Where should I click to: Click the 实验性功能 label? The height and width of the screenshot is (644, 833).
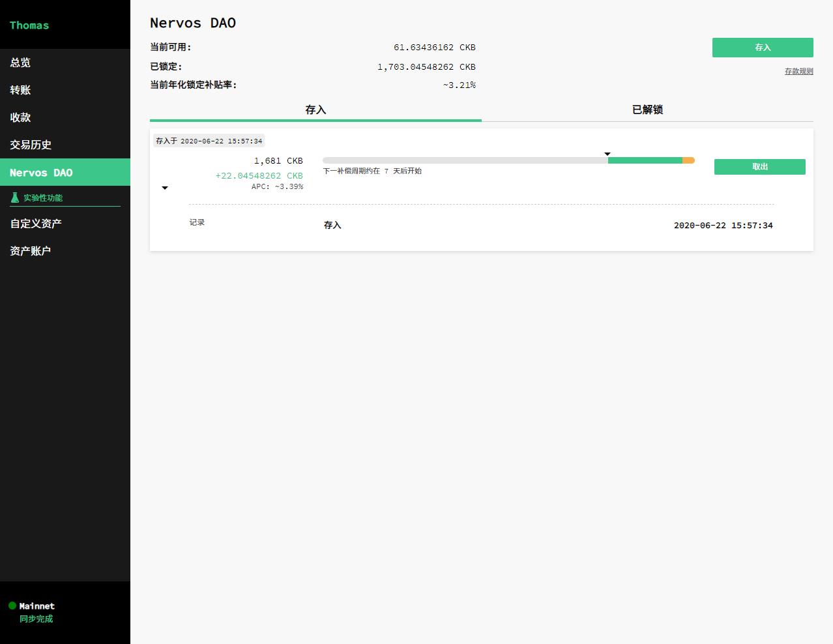click(43, 198)
